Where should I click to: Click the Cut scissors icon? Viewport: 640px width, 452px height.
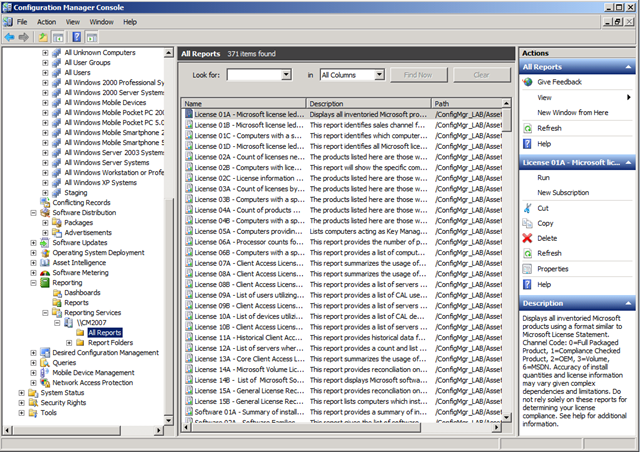coord(527,208)
